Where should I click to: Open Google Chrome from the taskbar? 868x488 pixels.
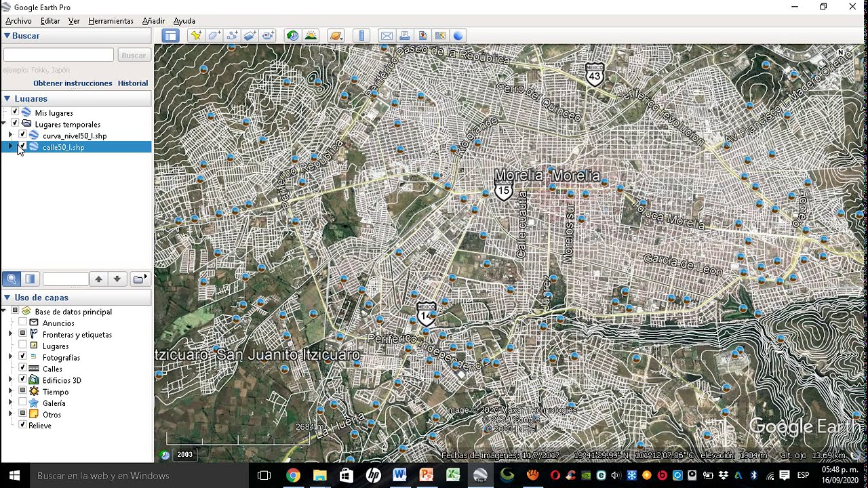(x=293, y=475)
